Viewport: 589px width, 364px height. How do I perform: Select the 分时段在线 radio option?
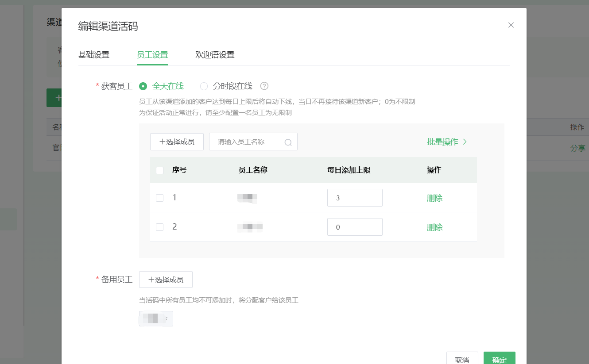click(204, 86)
